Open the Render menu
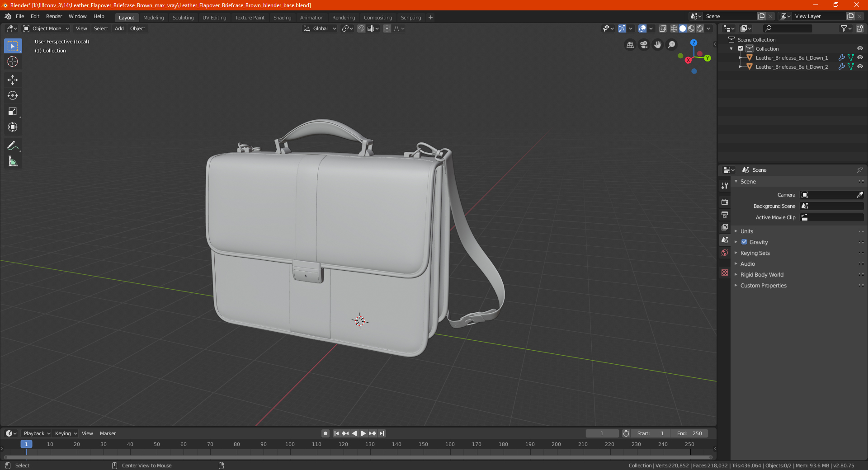Image resolution: width=868 pixels, height=470 pixels. tap(54, 16)
